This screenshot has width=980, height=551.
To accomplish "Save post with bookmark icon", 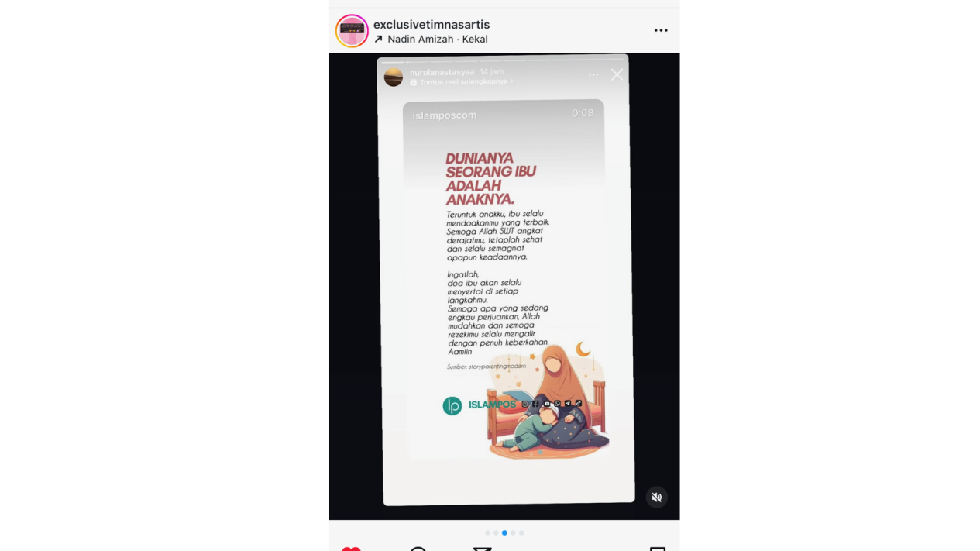I will click(658, 549).
